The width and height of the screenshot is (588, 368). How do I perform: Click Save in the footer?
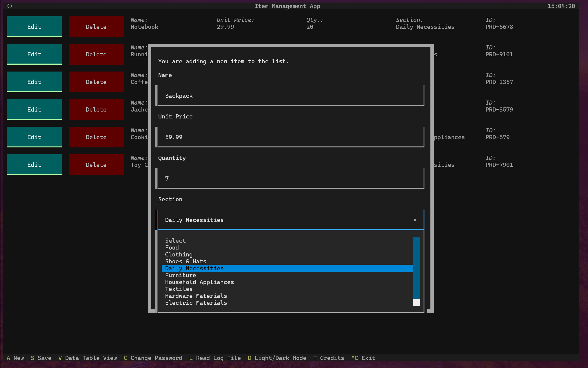pos(41,358)
